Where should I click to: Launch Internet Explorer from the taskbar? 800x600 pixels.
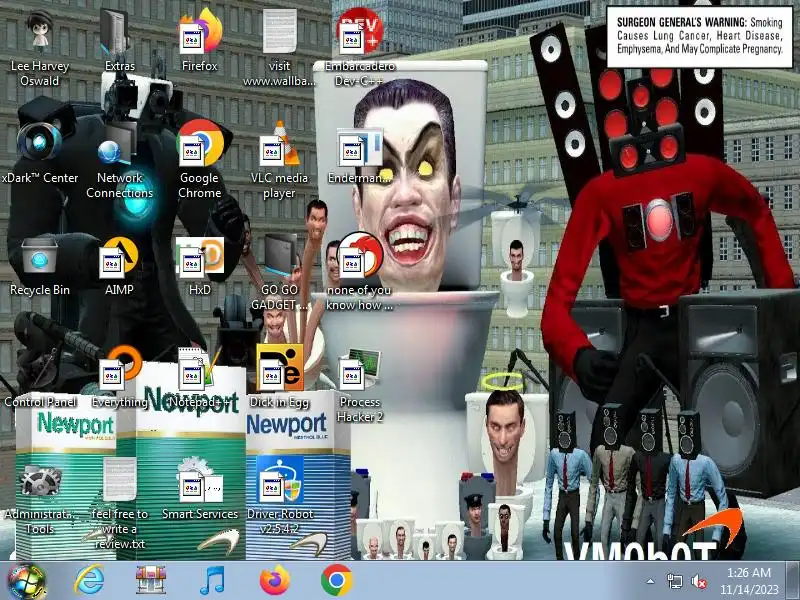(x=89, y=581)
